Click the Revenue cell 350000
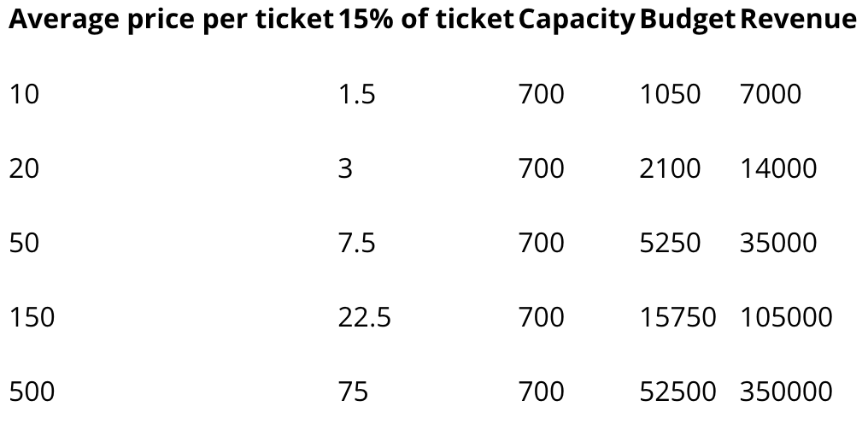The image size is (868, 424). tap(786, 391)
